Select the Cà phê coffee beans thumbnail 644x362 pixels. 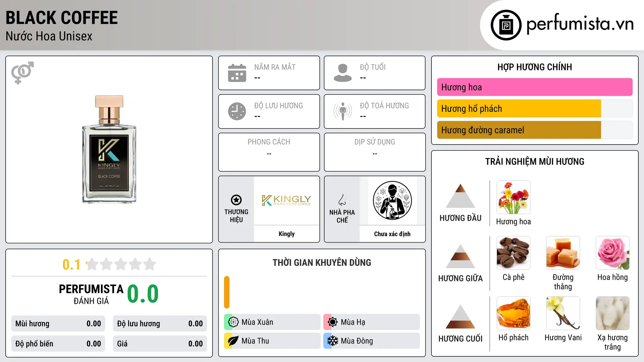514,253
